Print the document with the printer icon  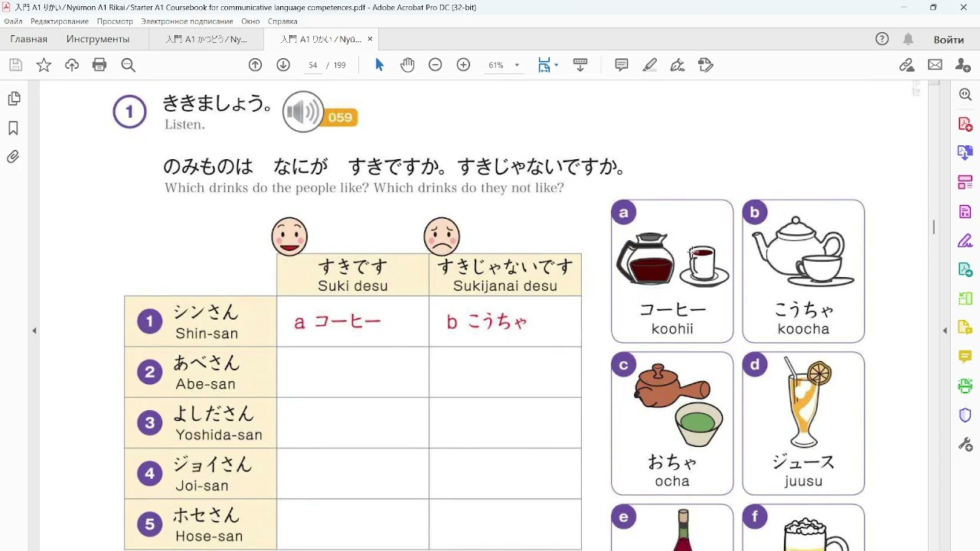100,65
